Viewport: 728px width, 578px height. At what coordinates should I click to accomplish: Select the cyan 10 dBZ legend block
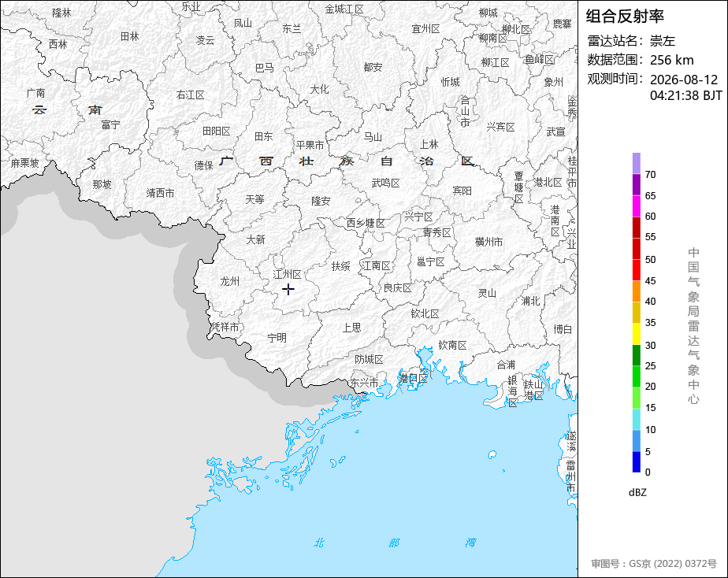(636, 420)
